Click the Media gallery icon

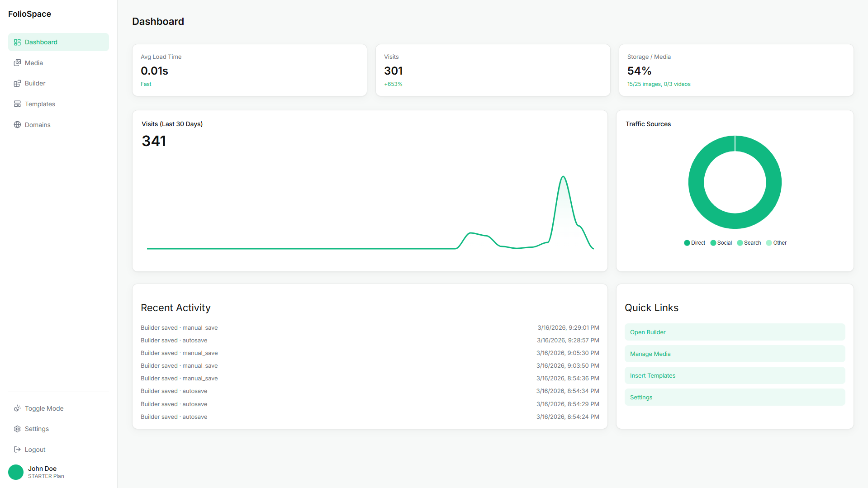click(x=17, y=63)
